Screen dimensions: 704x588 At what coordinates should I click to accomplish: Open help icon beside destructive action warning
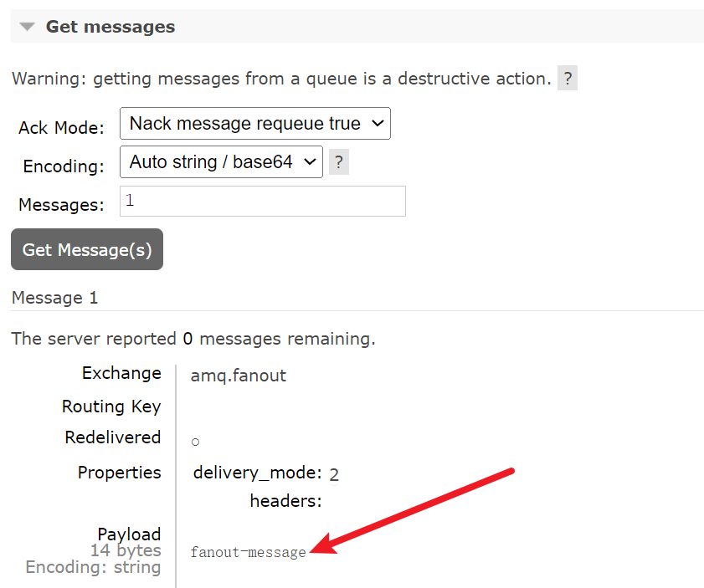567,79
